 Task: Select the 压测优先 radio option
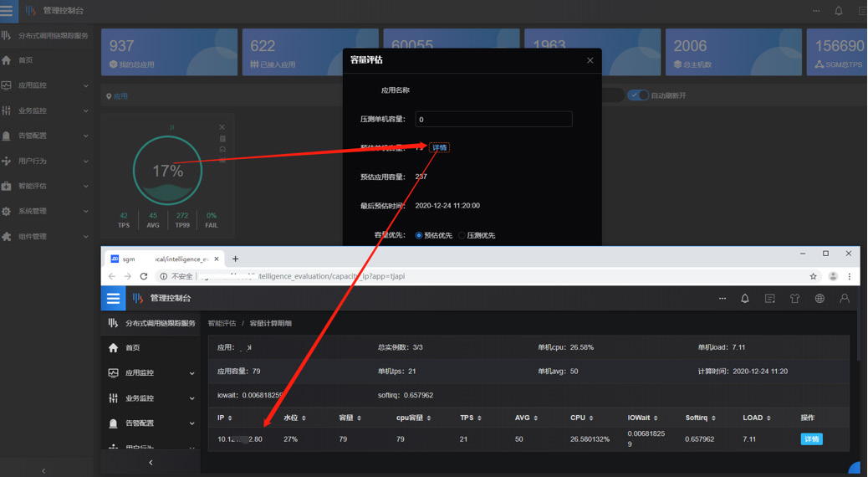462,235
